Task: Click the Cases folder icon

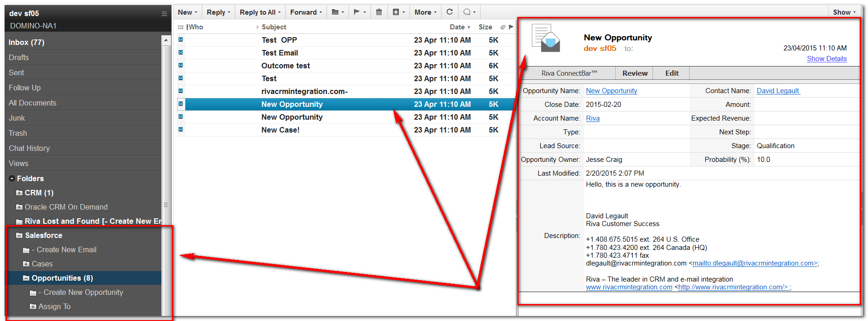Action: [x=26, y=264]
